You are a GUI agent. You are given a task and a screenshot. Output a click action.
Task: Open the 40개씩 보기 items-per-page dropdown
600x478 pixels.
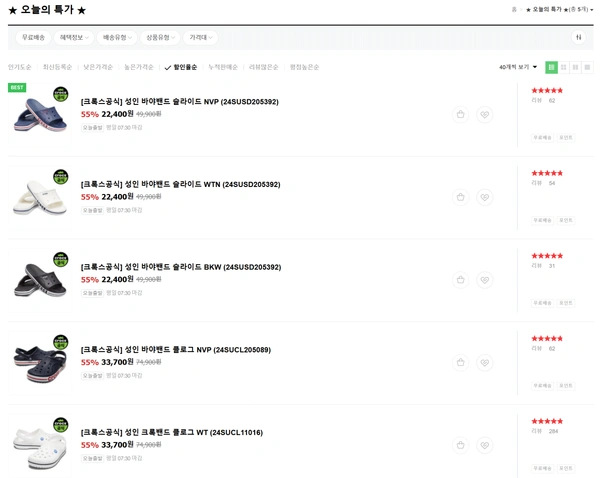pos(518,67)
